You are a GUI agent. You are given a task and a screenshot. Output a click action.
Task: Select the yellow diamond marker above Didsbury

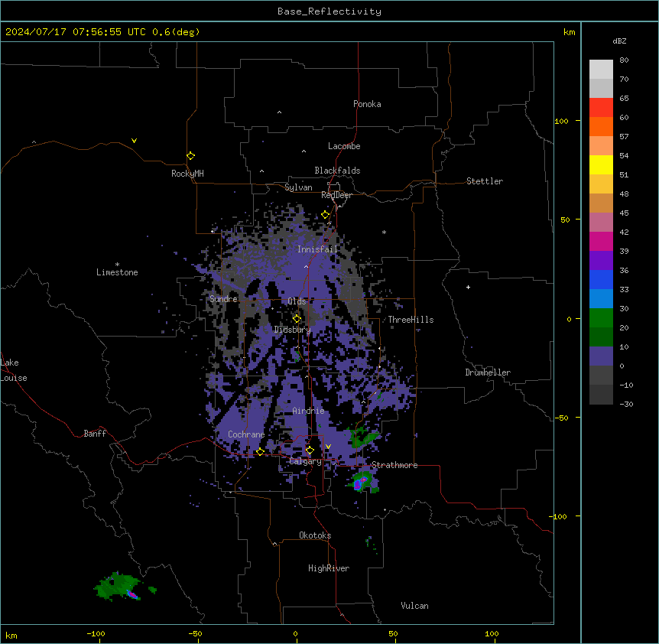click(297, 319)
